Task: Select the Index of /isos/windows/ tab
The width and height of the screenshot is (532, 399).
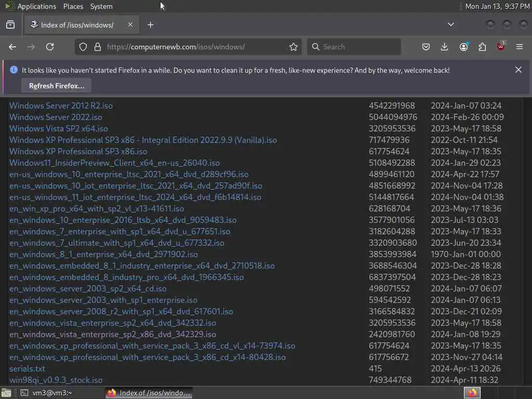Action: [x=82, y=25]
